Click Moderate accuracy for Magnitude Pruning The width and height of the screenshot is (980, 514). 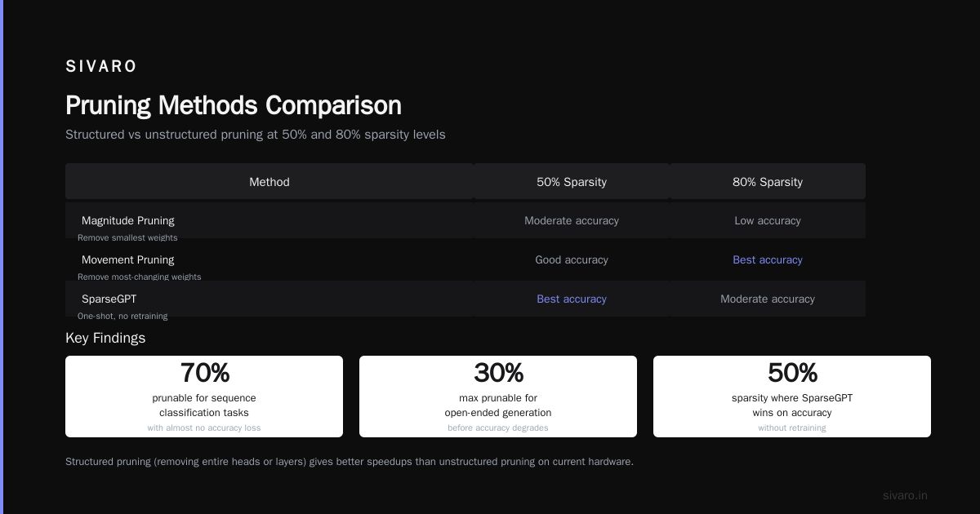coord(572,220)
